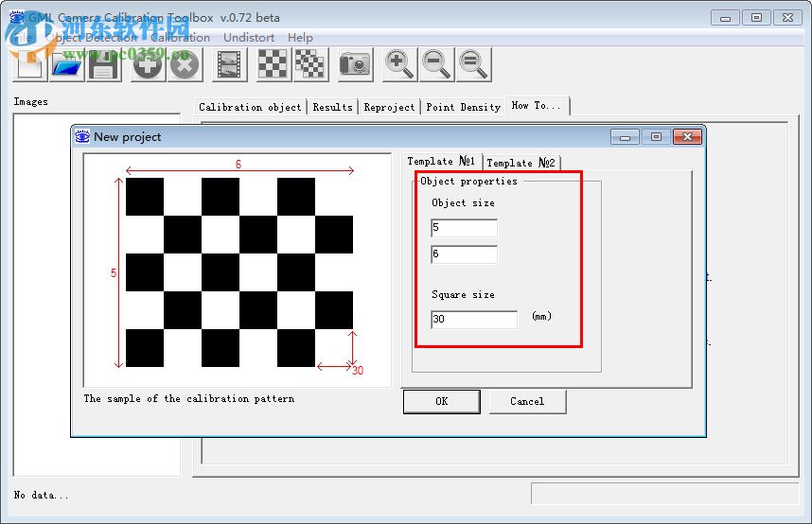Switch to the Point Density tab

pos(464,107)
